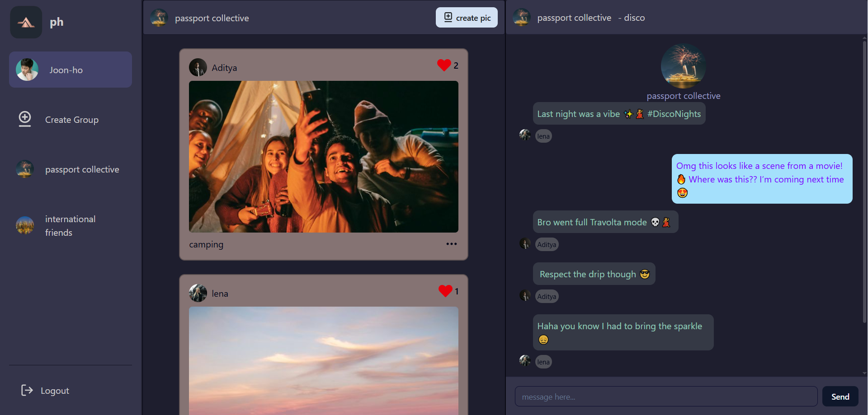Focus the message here input field
Screen dimensions: 868x415
[666, 396]
